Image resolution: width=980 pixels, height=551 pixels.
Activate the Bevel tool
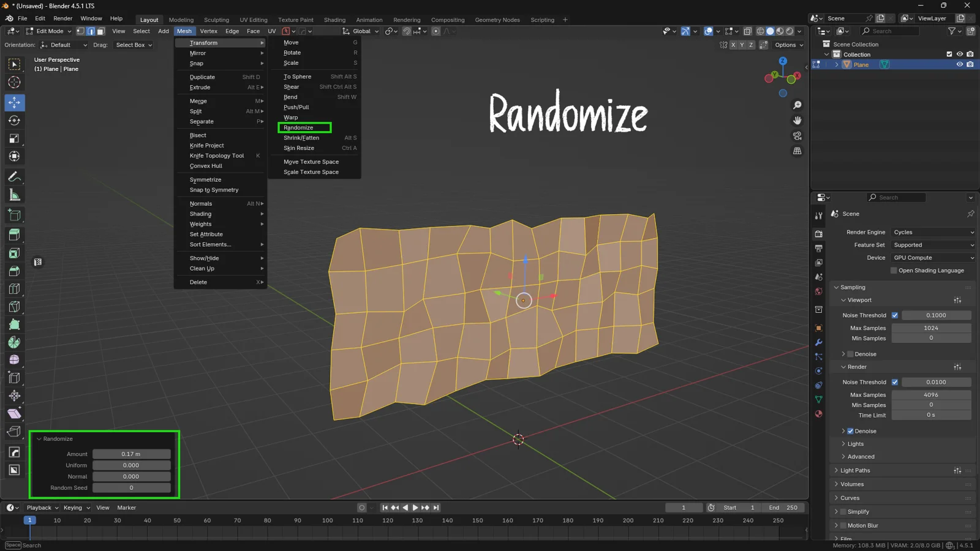[14, 271]
